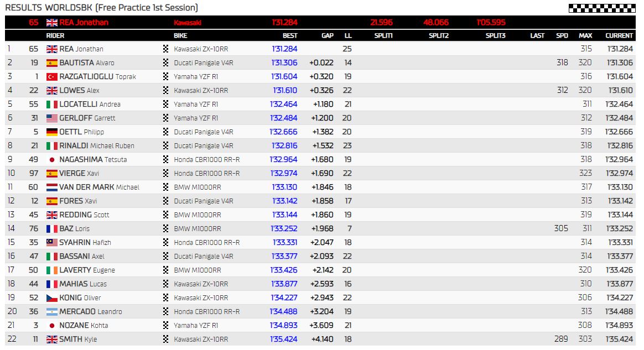Screen dimensions: 644x350
Task: Click the Turkey flag next to RAZGATLIOGLU Toprak
Action: [x=52, y=77]
